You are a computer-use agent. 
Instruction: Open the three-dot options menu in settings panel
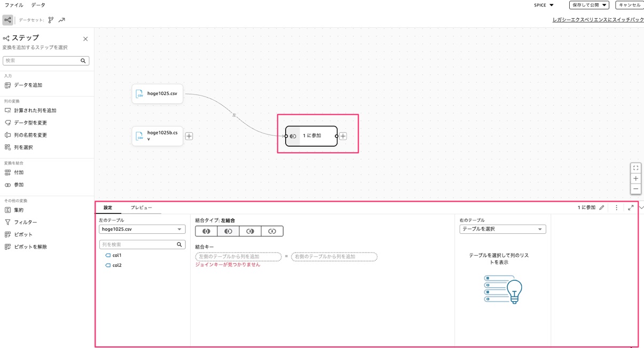click(616, 208)
